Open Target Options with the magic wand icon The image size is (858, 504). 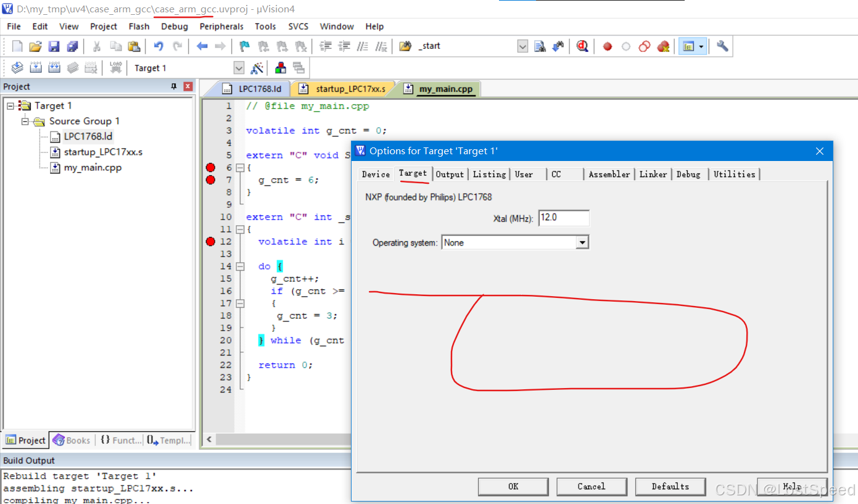[x=257, y=68]
